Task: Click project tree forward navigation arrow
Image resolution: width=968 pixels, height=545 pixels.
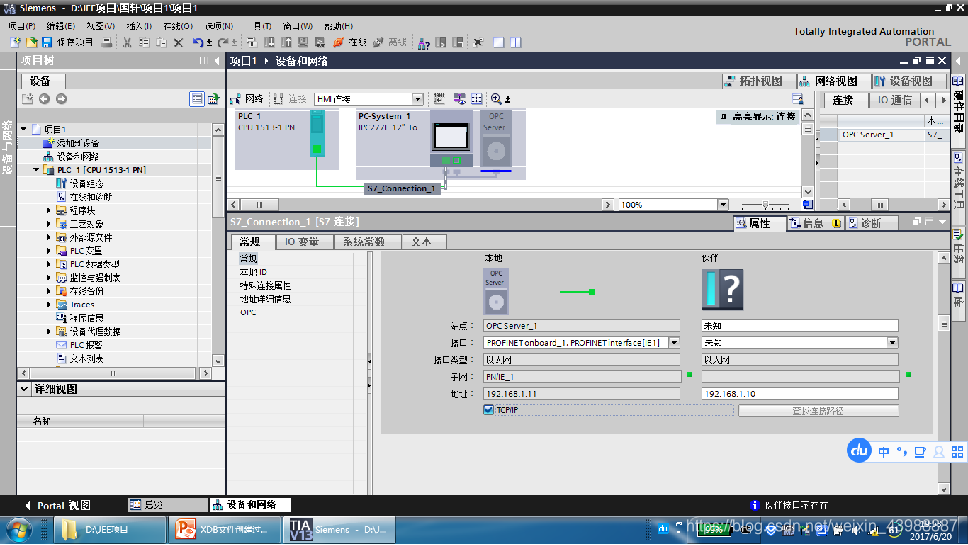Action: click(61, 99)
